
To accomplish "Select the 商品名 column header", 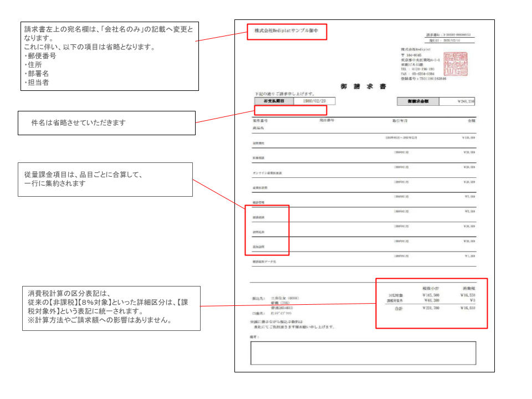I will point(258,126).
